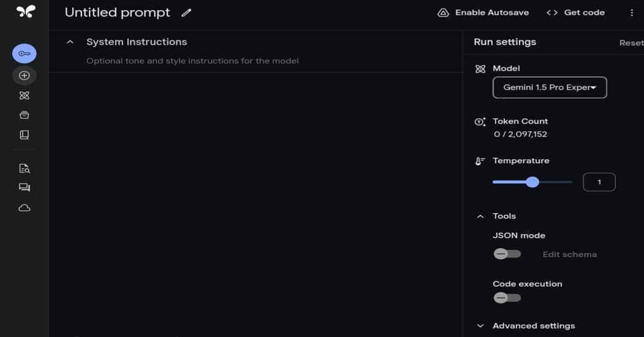Open the API key icon in sidebar
Image resolution: width=644 pixels, height=337 pixels.
click(25, 53)
